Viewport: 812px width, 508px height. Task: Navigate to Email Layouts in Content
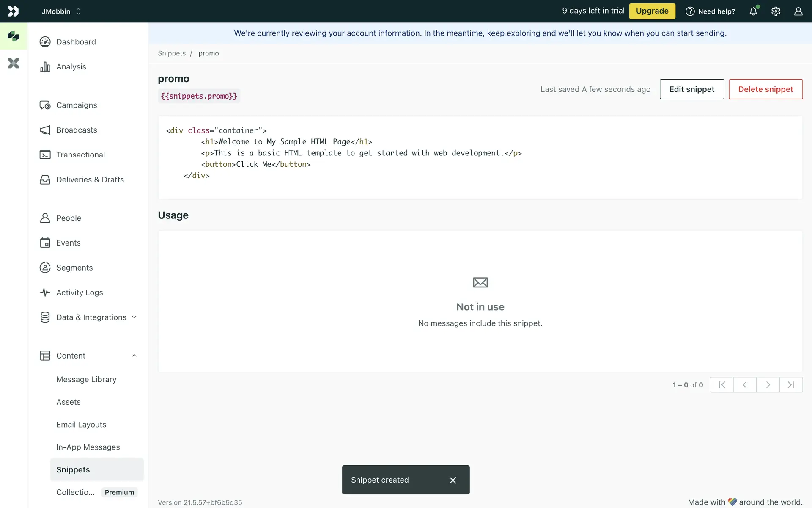[81, 425]
